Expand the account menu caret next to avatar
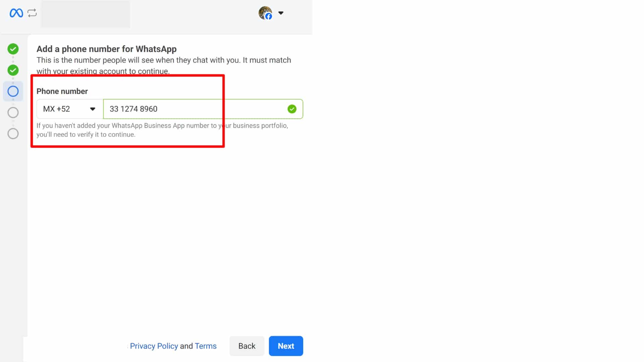 point(281,13)
